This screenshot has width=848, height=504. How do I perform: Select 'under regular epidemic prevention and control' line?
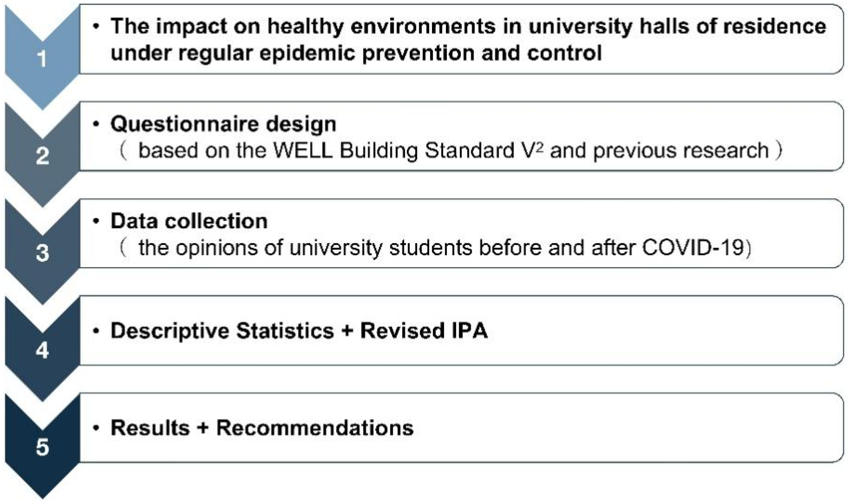click(356, 53)
